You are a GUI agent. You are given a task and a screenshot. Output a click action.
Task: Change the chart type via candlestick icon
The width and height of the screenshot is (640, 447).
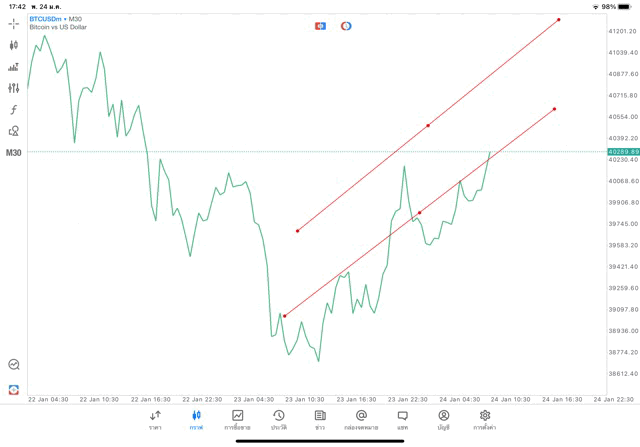pos(14,45)
